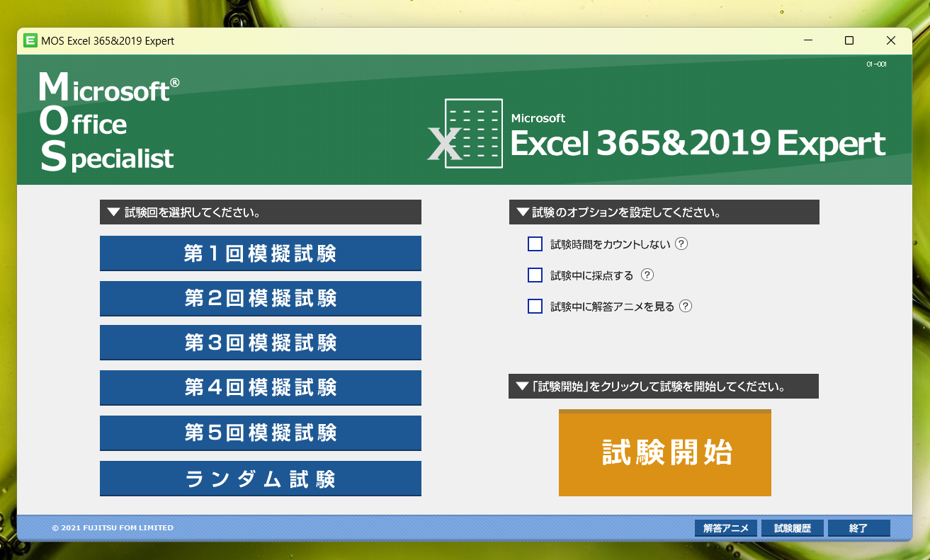View 試験履歴 exam history

pos(793,527)
